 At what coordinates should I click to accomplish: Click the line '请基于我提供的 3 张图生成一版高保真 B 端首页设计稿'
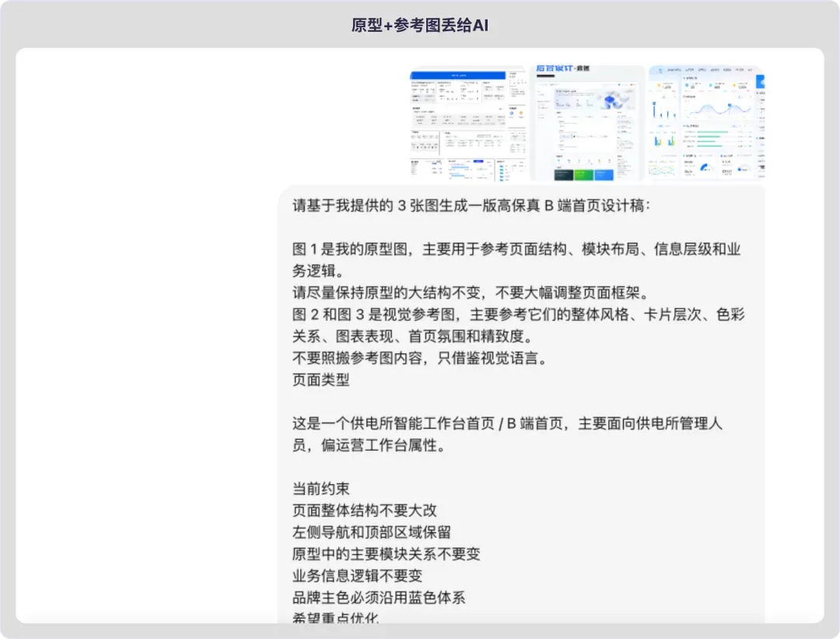[x=471, y=205]
